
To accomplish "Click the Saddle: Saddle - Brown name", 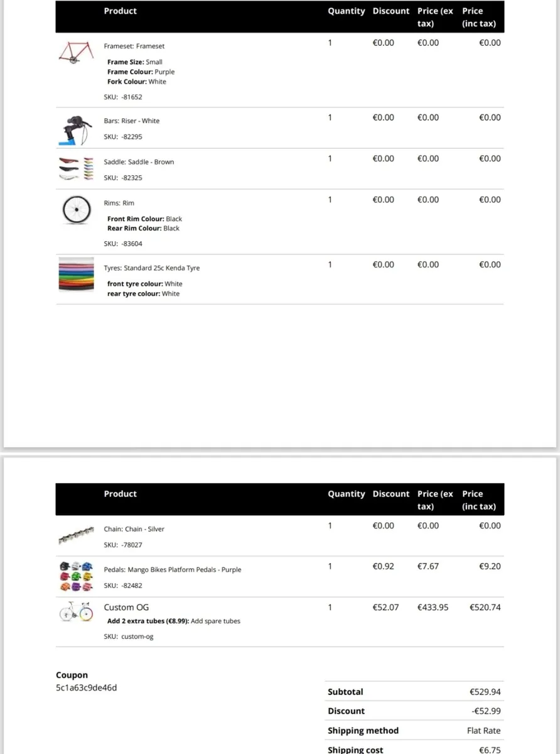I will 139,162.
